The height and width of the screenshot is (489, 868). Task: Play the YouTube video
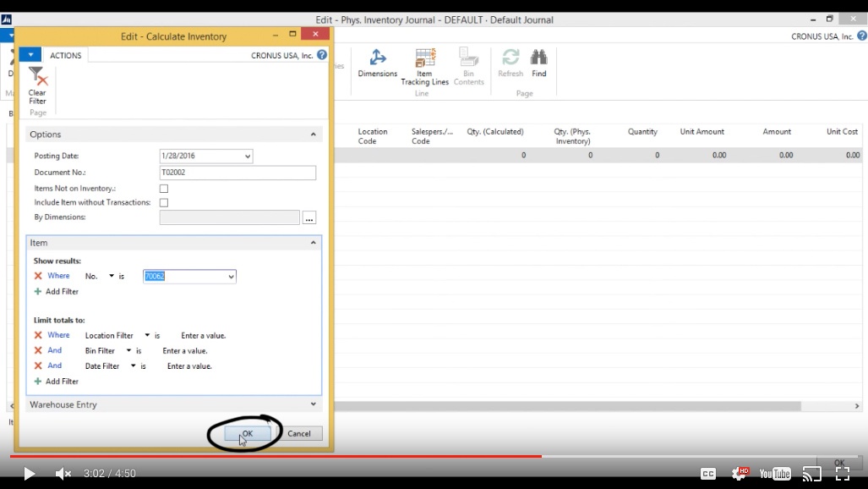tap(29, 474)
